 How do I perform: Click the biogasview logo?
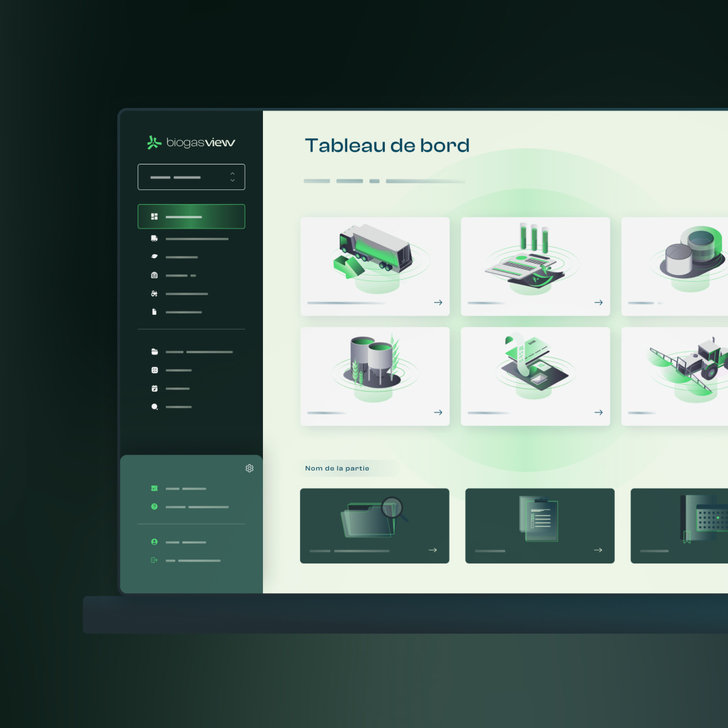tap(191, 142)
